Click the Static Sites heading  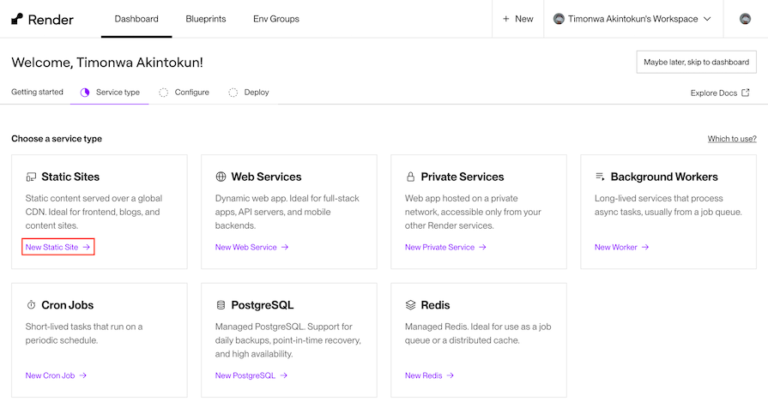click(x=70, y=177)
